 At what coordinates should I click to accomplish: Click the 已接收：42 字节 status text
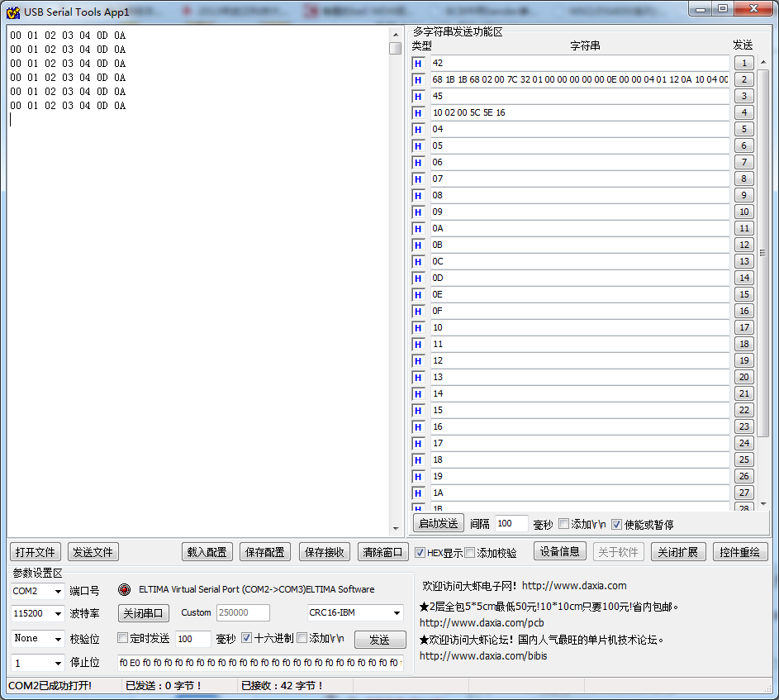pos(282,686)
